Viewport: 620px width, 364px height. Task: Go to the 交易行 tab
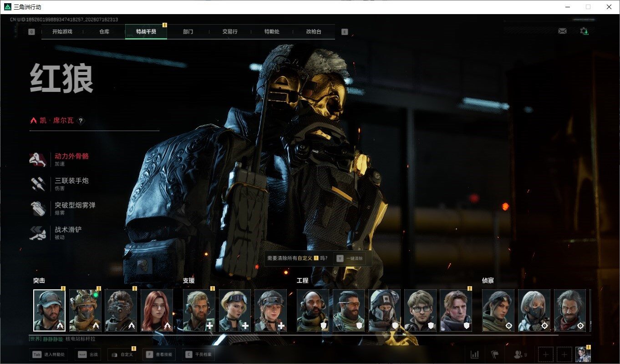(x=230, y=32)
